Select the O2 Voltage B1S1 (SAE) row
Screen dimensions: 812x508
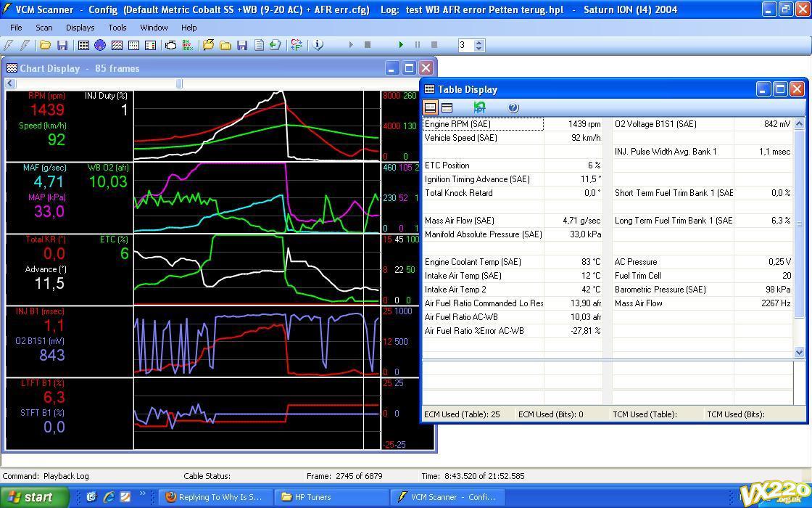(703, 124)
